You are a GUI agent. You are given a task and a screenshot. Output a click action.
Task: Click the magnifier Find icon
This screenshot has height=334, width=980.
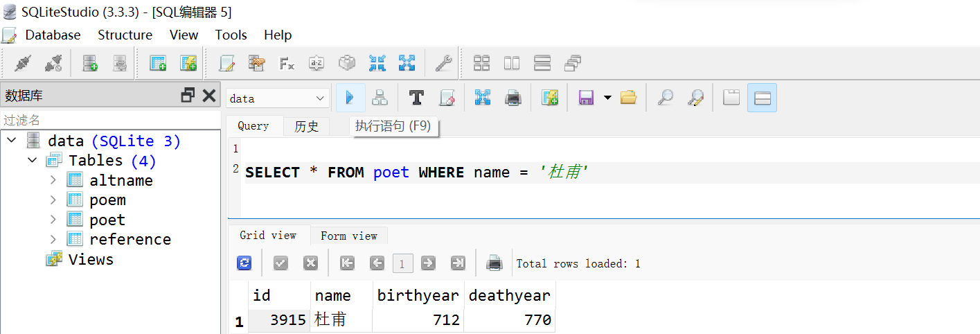tap(665, 98)
